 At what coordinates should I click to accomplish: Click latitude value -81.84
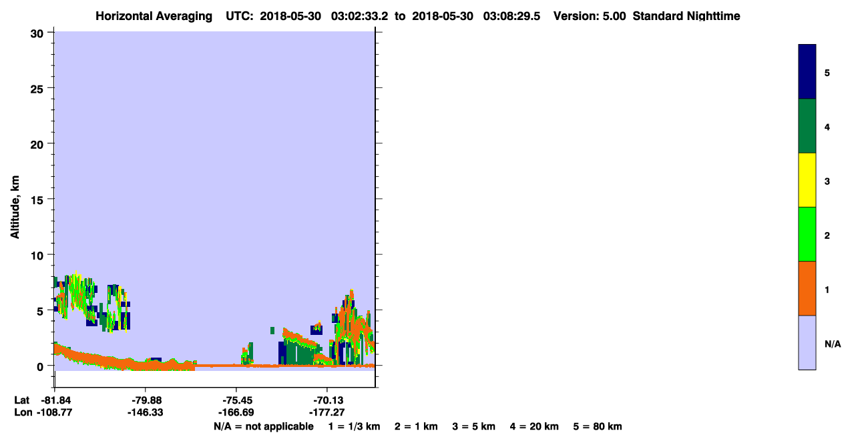pyautogui.click(x=55, y=400)
